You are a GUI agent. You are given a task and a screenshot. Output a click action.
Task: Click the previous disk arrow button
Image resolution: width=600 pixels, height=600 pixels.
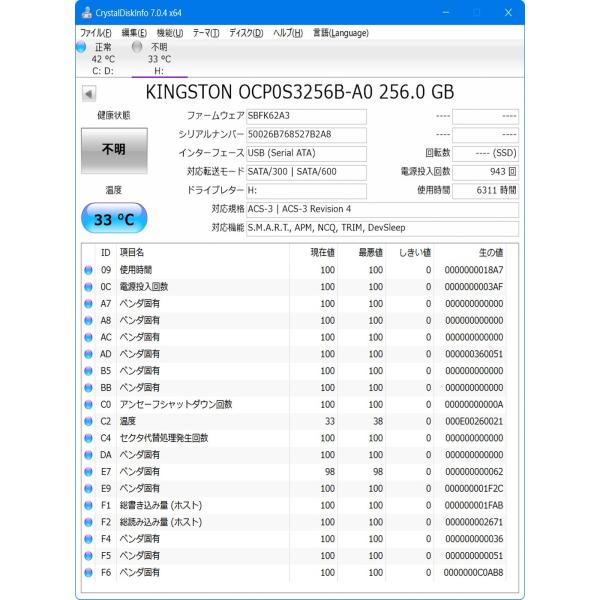click(89, 94)
